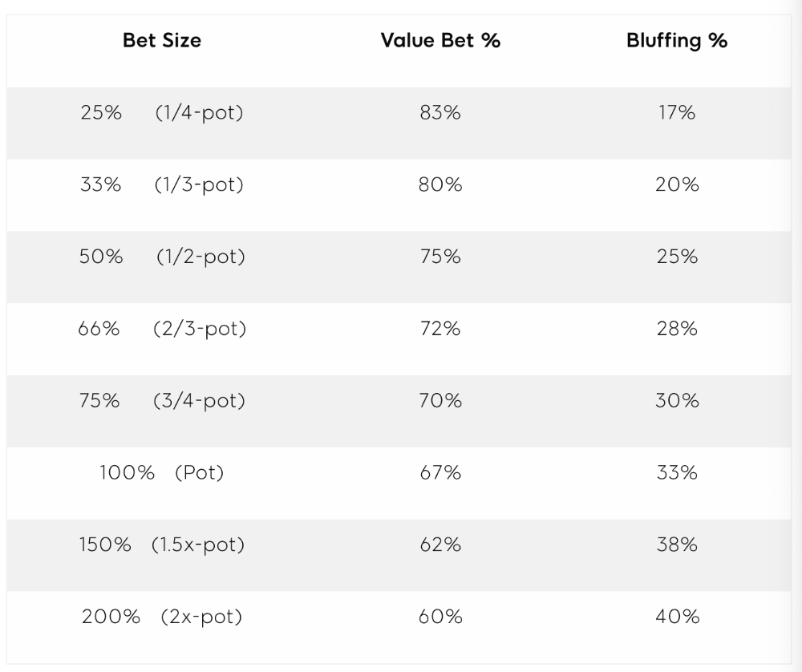Click the 80% value bet cell
The height and width of the screenshot is (672, 802).
(440, 184)
